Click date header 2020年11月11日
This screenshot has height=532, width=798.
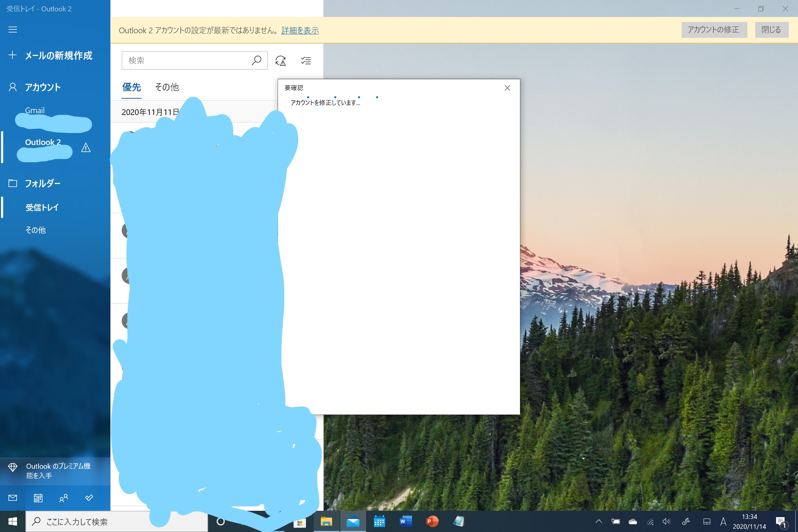click(150, 112)
